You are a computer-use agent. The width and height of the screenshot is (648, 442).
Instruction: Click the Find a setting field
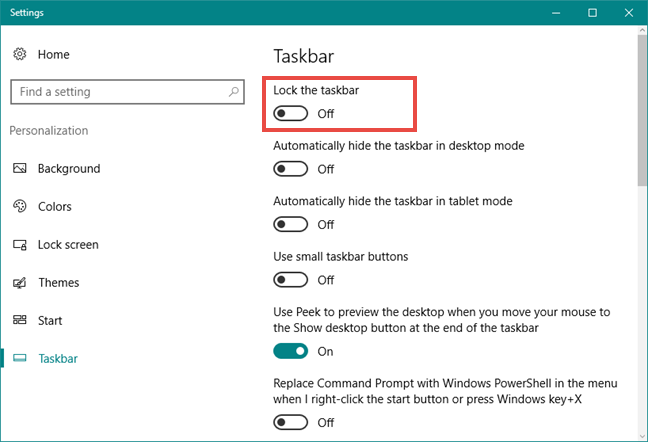tap(127, 92)
